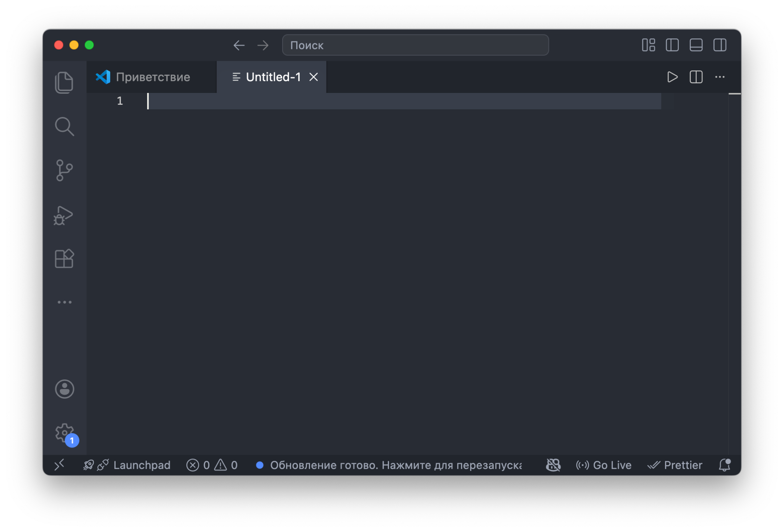
Task: Switch to the Приветствие welcome tab
Action: (x=152, y=77)
